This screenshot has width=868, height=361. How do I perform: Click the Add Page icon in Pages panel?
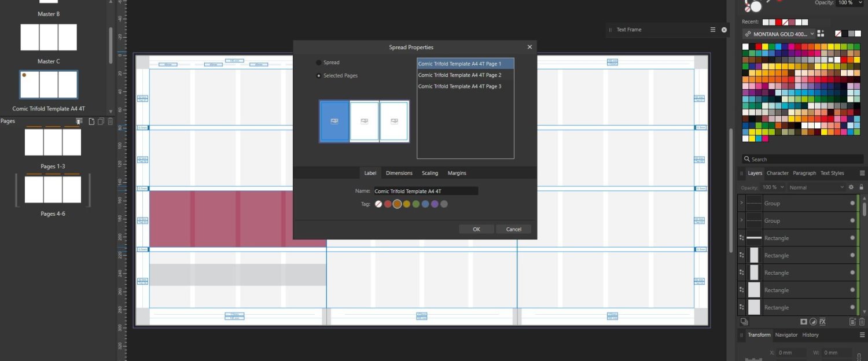[x=91, y=121]
